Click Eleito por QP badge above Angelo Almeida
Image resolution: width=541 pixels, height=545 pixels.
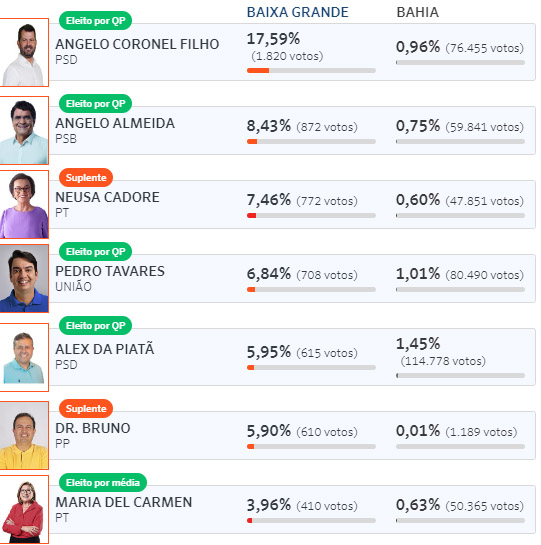pos(95,104)
